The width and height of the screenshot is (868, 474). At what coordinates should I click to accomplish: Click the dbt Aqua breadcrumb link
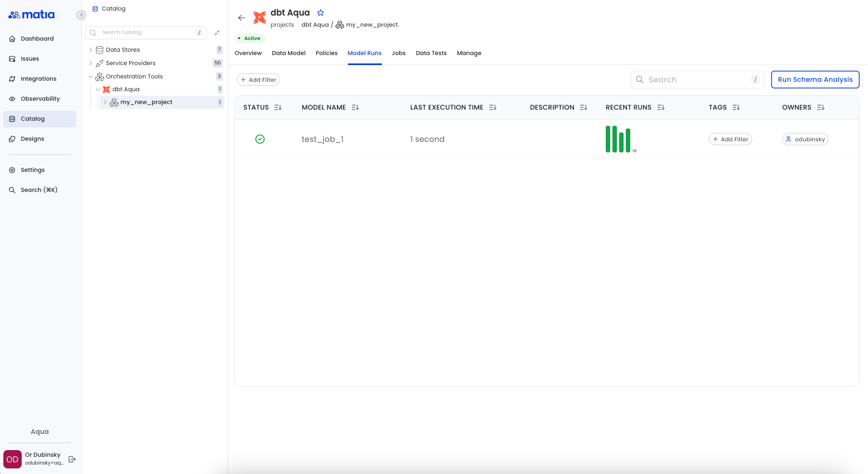click(x=315, y=24)
